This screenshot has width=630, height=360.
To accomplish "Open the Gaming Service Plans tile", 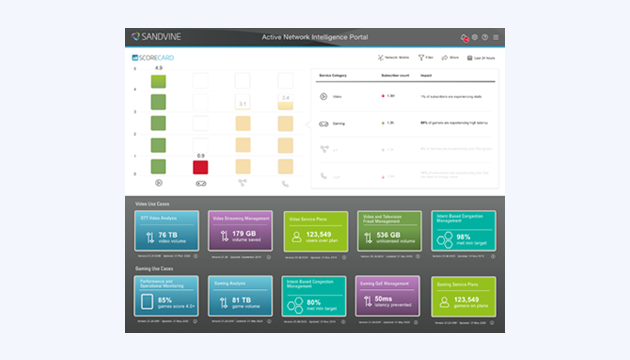I will pyautogui.click(x=463, y=297).
